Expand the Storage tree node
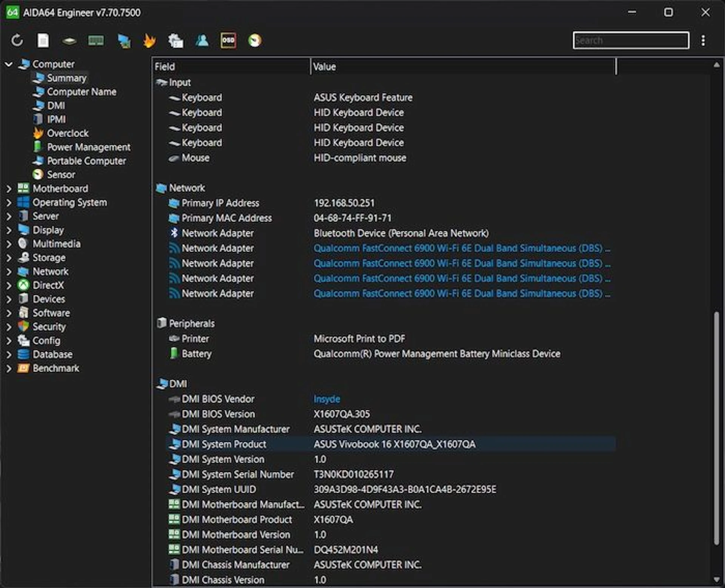 pyautogui.click(x=9, y=258)
